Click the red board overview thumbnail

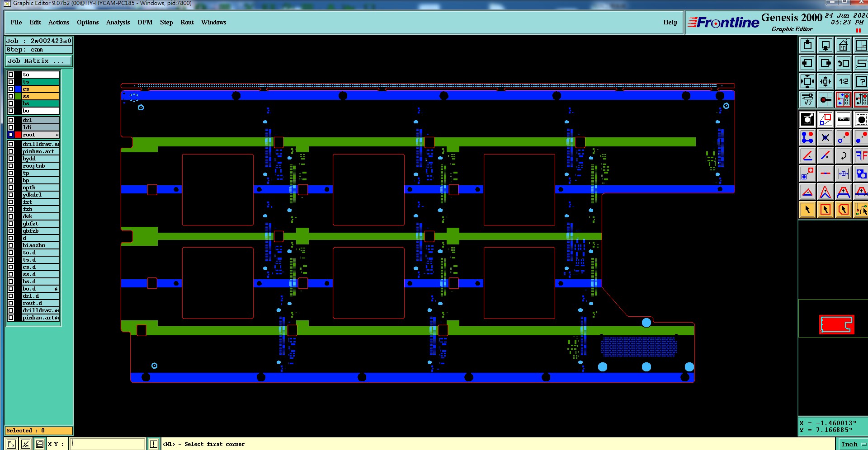836,324
